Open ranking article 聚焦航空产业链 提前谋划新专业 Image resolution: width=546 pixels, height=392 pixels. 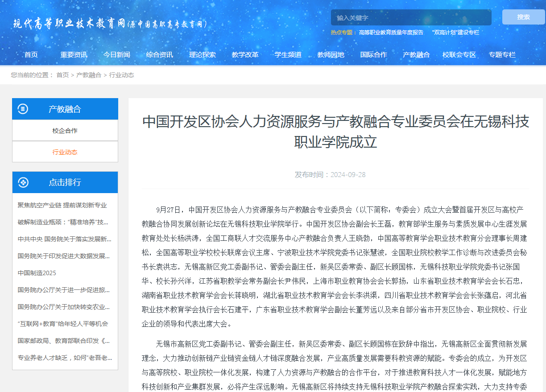[62, 205]
